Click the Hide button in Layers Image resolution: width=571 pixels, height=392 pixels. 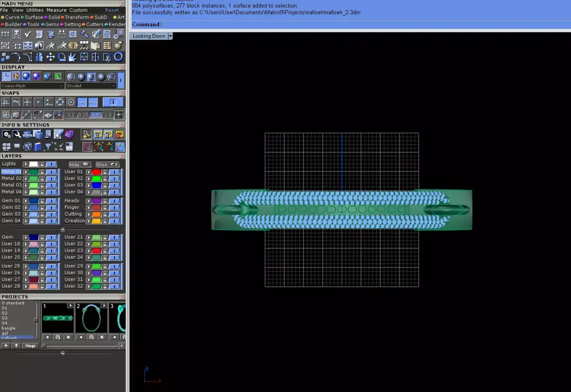[x=79, y=165]
